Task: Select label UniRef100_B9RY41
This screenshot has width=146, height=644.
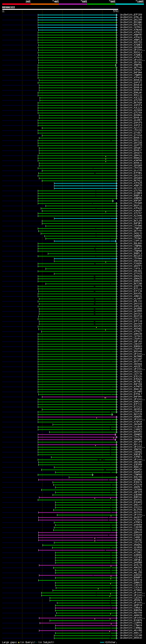Action: [x=131, y=497]
